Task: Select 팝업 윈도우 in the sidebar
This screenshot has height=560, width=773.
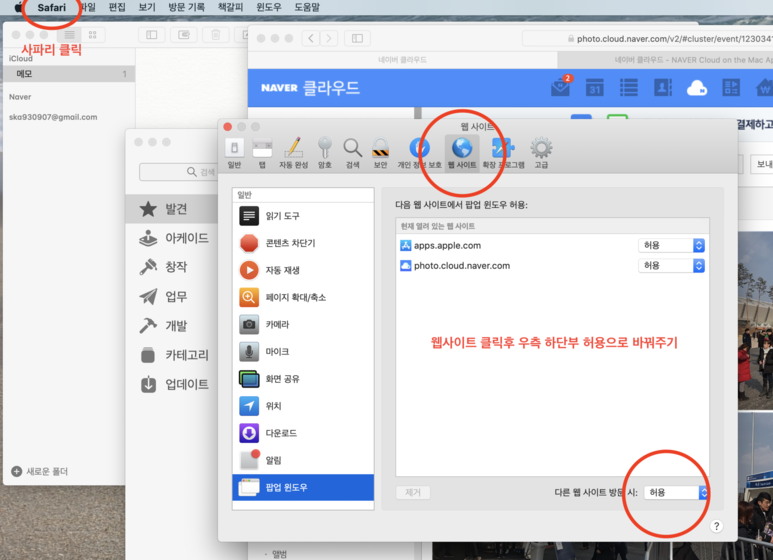Action: pos(303,487)
